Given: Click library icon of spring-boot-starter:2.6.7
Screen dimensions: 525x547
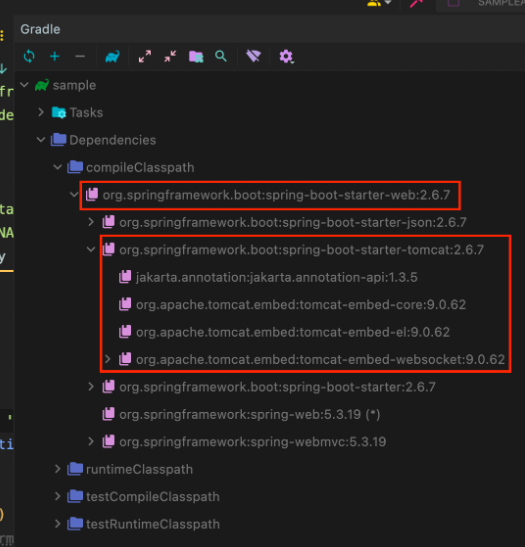Looking at the screenshot, I should (108, 387).
